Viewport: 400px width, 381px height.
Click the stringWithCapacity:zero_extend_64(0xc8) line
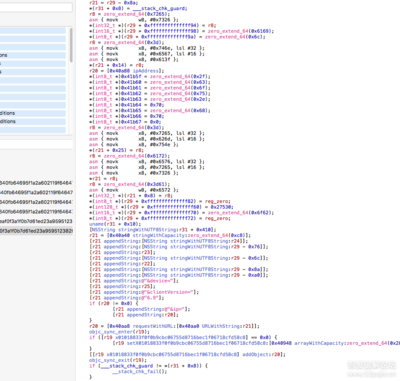coord(170,235)
